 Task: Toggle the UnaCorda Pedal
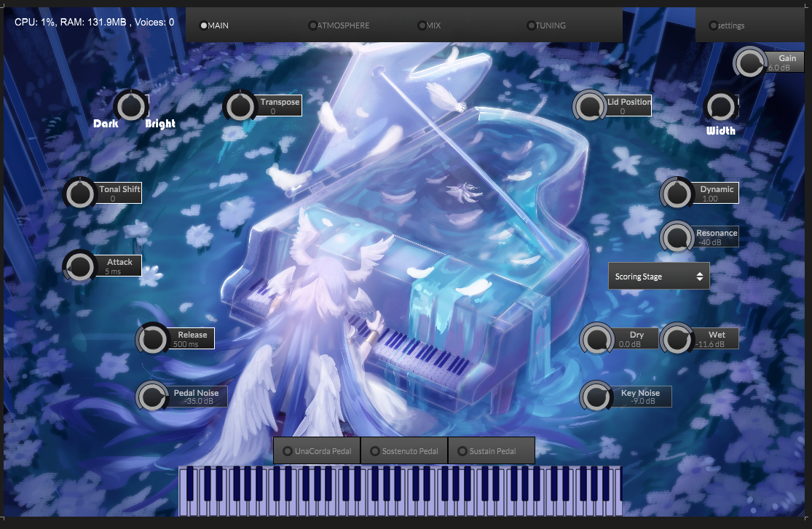316,450
